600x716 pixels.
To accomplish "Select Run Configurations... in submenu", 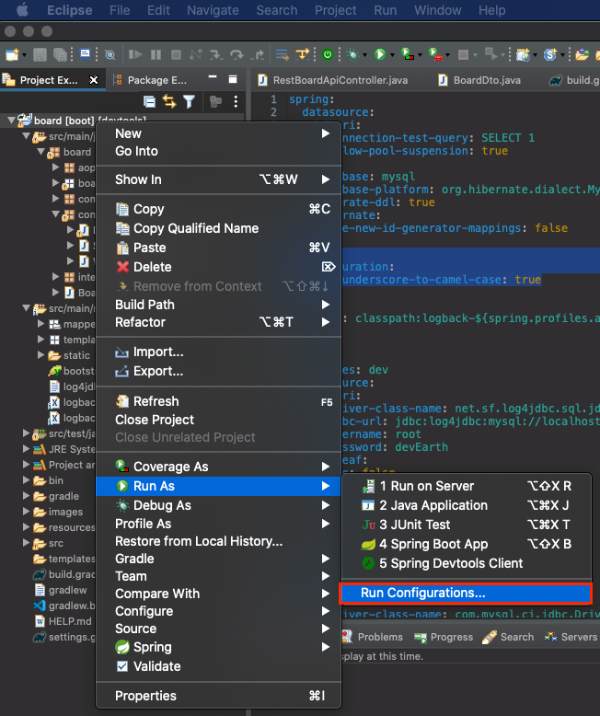I will (x=466, y=593).
